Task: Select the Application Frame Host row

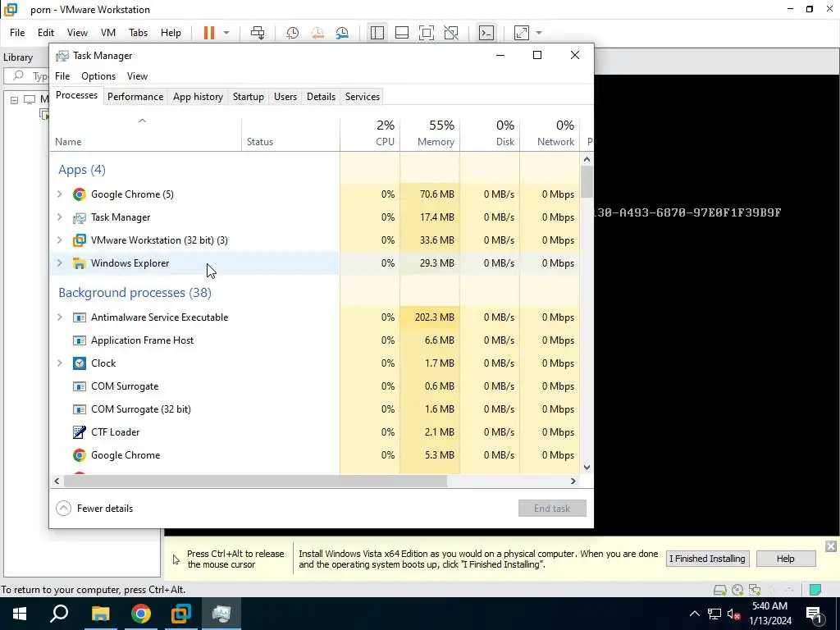Action: pyautogui.click(x=314, y=340)
